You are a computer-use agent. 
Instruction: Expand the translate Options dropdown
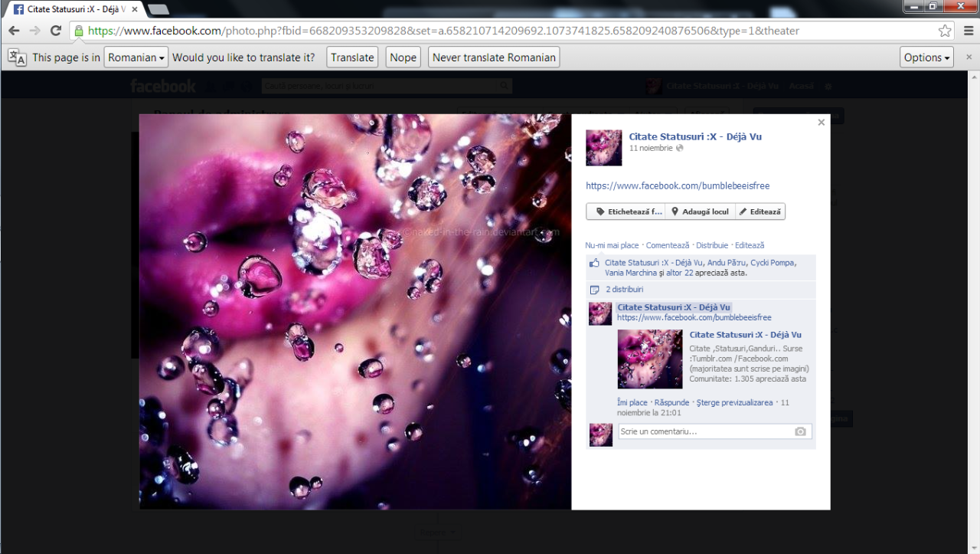926,57
